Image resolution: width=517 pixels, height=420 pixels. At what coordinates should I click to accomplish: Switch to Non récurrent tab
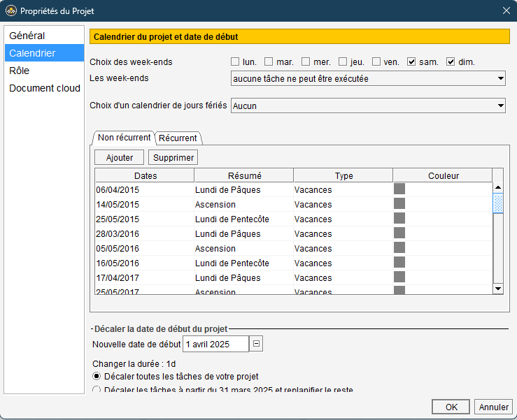124,138
